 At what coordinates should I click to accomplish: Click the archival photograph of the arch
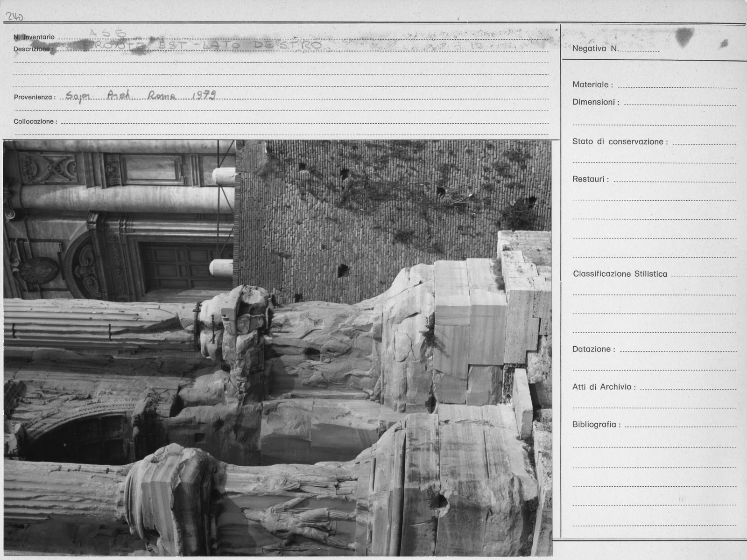pos(277,348)
